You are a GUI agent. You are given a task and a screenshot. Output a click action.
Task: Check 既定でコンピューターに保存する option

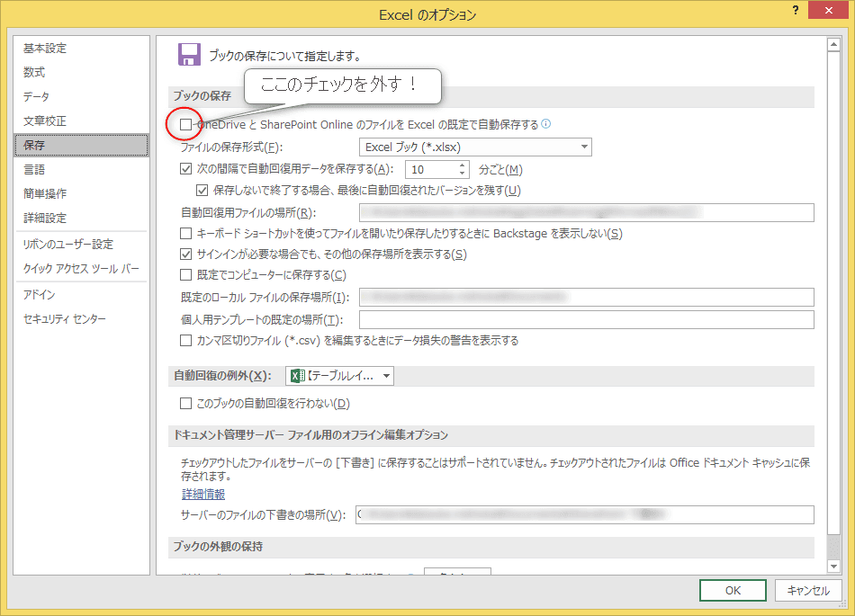point(186,275)
